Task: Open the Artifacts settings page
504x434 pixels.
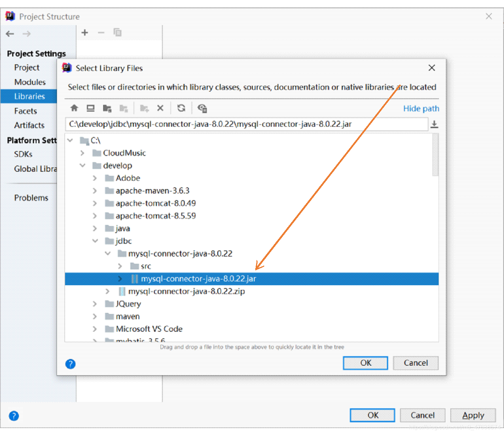Action: point(29,125)
